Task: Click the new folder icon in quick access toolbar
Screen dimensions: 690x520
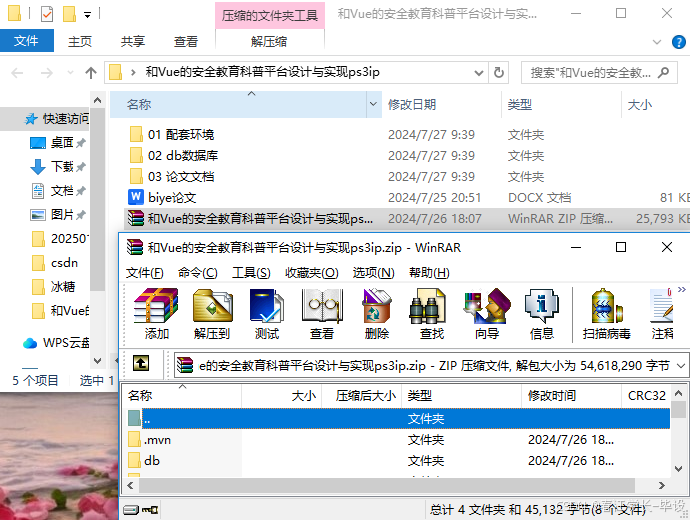Action: (x=69, y=14)
